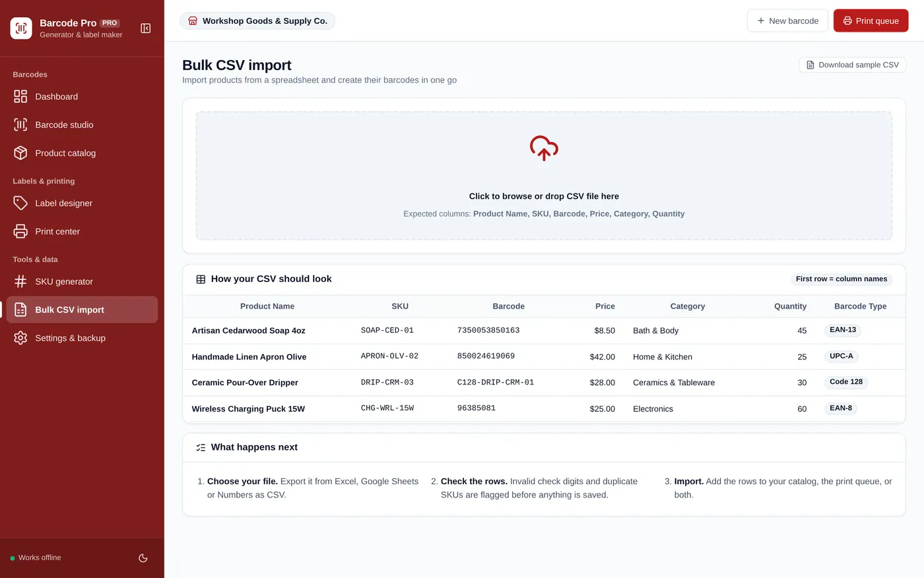924x578 pixels.
Task: Click SKU value SOAP-CED-01
Action: tap(387, 330)
